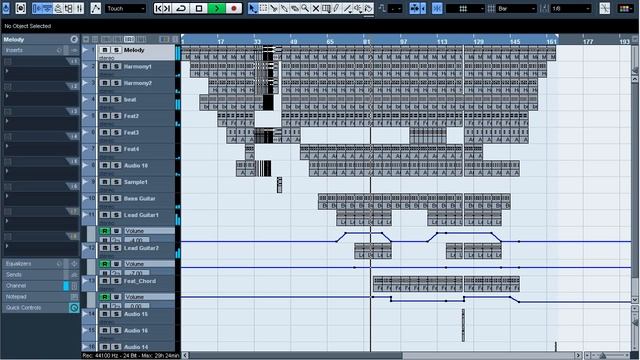
Task: Open the Bar grid type dropdown
Action: pyautogui.click(x=516, y=8)
